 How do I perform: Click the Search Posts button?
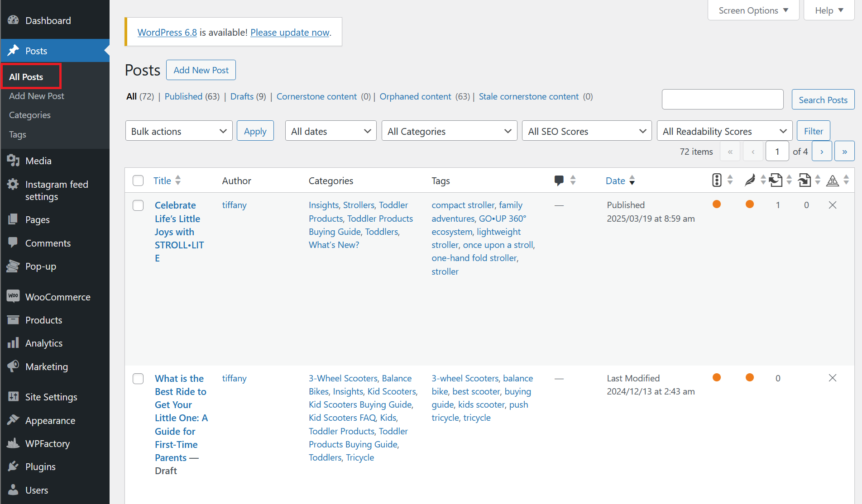point(823,100)
